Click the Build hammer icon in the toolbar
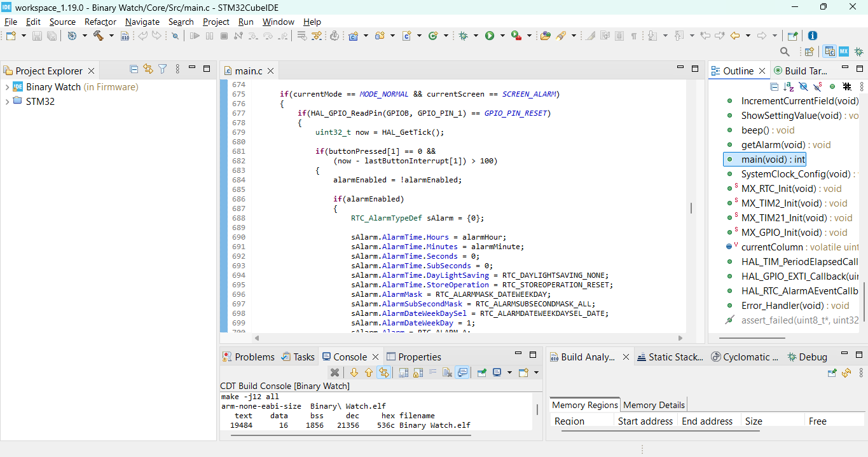 click(99, 36)
